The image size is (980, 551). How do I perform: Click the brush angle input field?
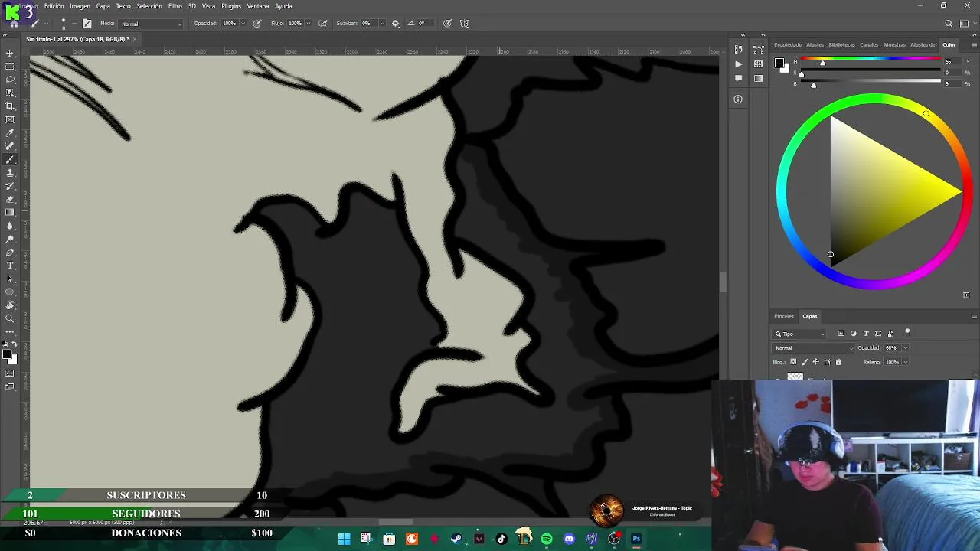point(426,24)
